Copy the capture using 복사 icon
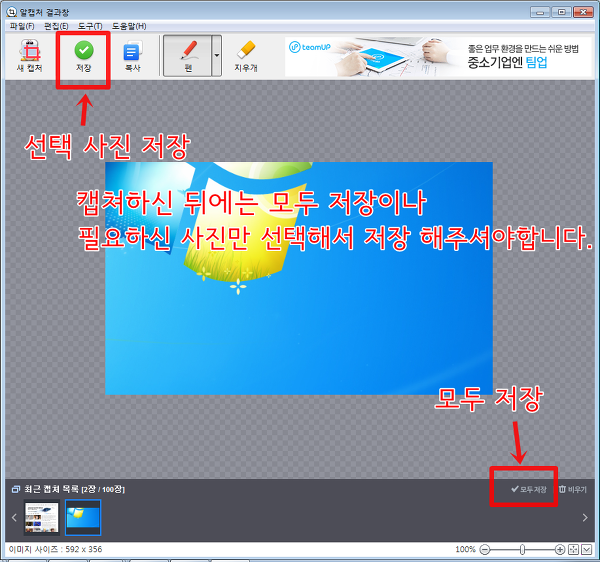The image size is (600, 562). pyautogui.click(x=132, y=56)
